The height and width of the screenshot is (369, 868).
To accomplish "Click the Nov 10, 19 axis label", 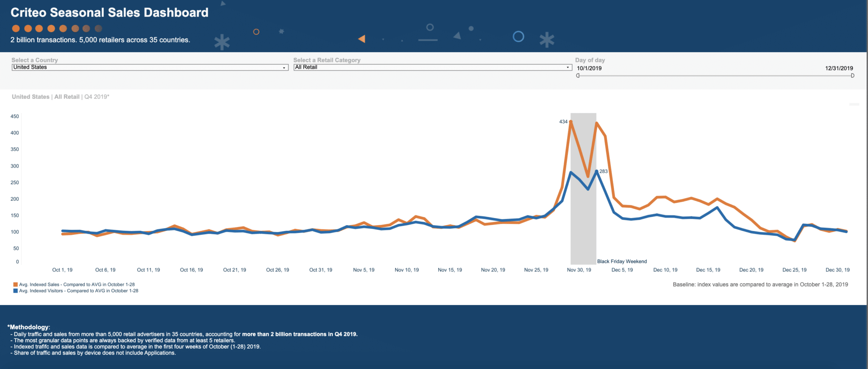I will pos(406,270).
